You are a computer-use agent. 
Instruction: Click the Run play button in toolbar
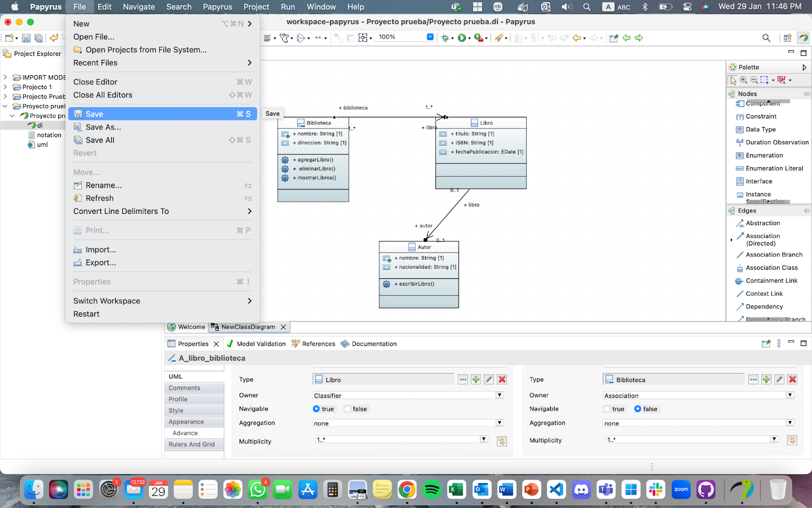click(x=462, y=38)
